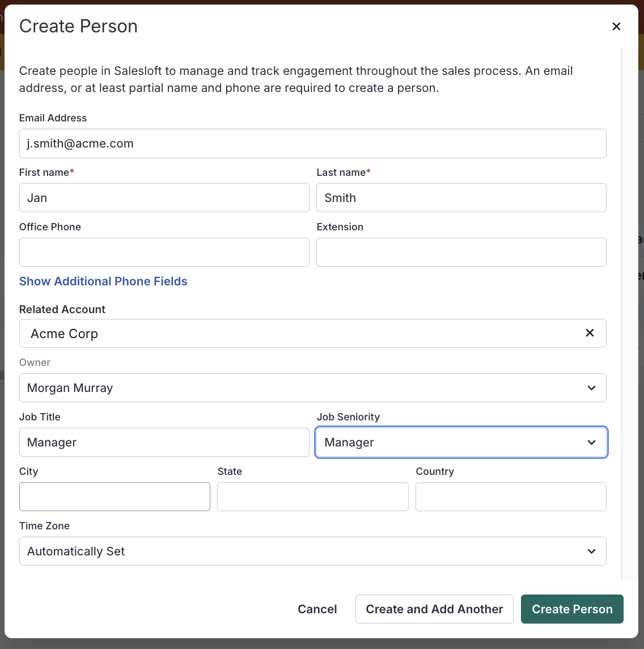Open the Job Seniority dropdown chevron
The image size is (644, 649).
pyautogui.click(x=591, y=442)
